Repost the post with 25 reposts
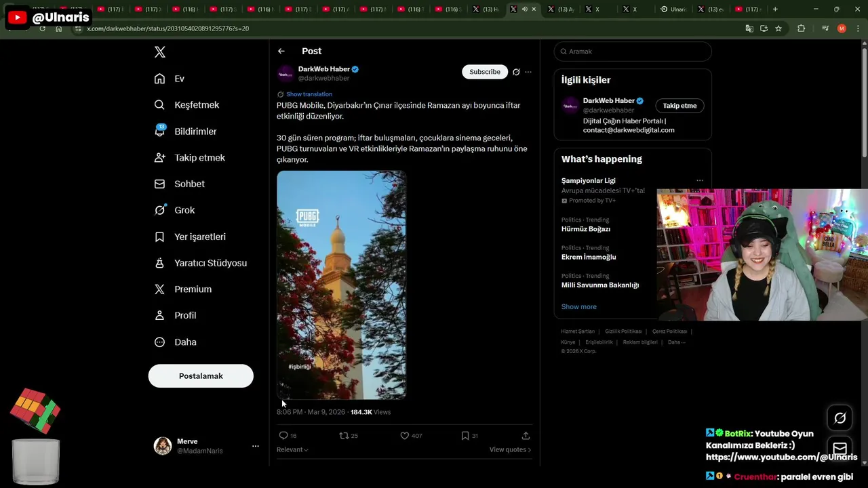The image size is (868, 488). coord(349,436)
